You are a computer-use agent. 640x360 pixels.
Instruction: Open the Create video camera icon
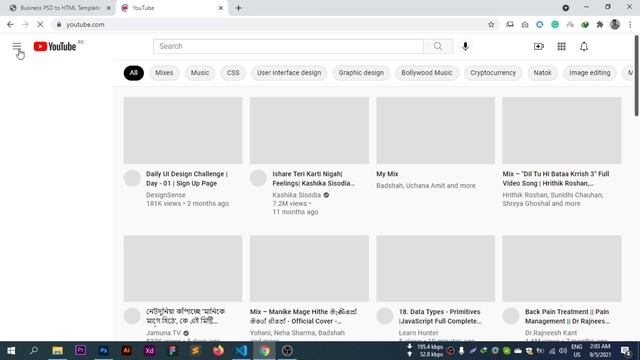[539, 47]
